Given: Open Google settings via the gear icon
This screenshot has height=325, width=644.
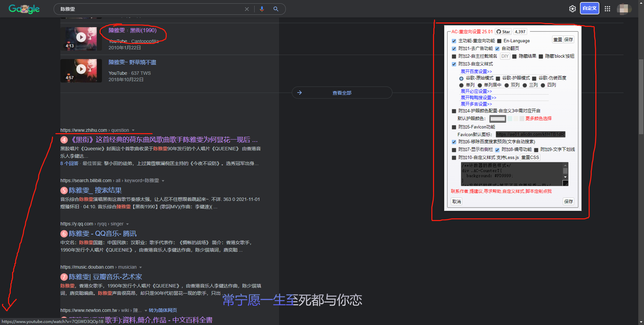Looking at the screenshot, I should [573, 9].
